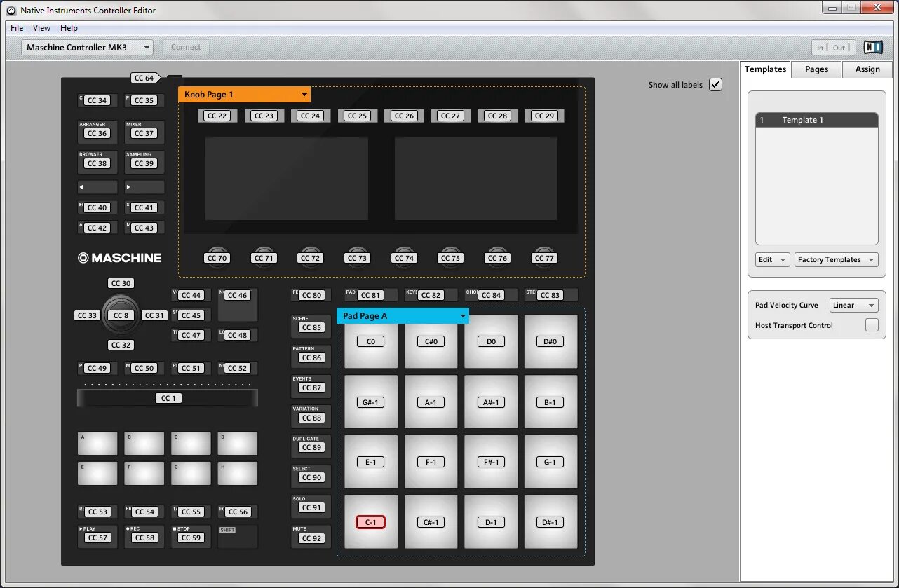
Task: Select the CC 64 top control
Action: (144, 78)
